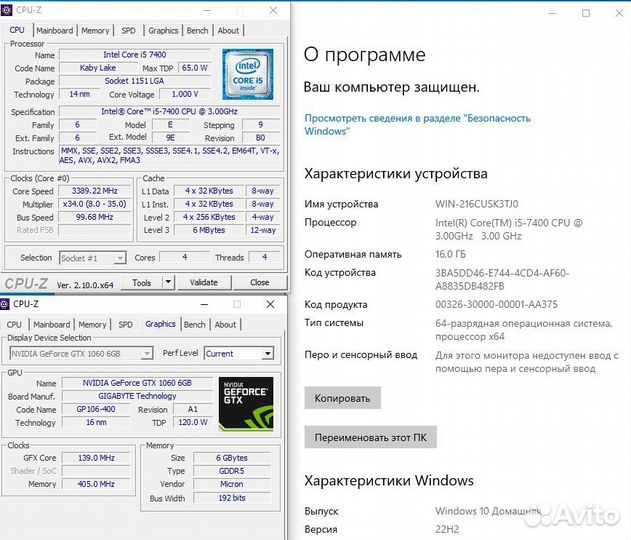Minimize the bottom CPU-Z window
631x540 pixels.
pos(204,305)
